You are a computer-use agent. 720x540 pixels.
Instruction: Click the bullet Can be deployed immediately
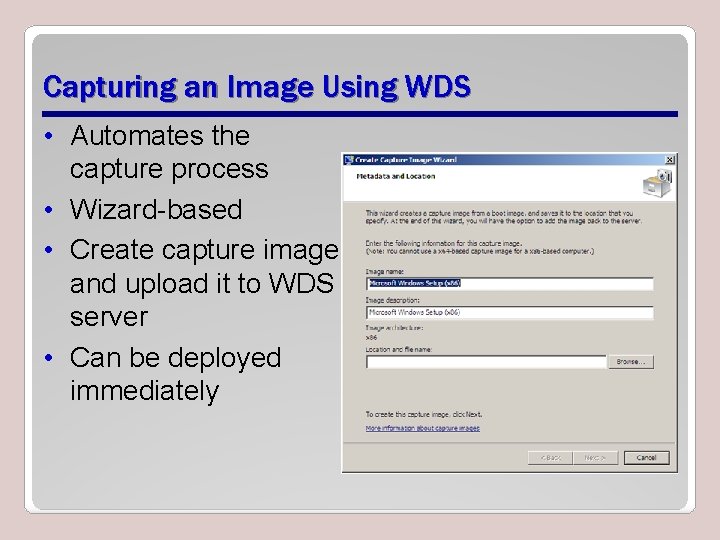coord(175,374)
